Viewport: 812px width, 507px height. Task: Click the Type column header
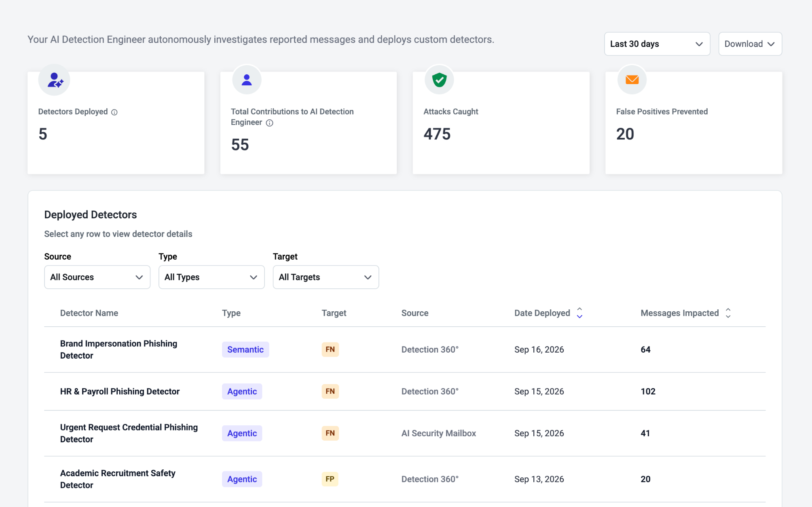[231, 313]
